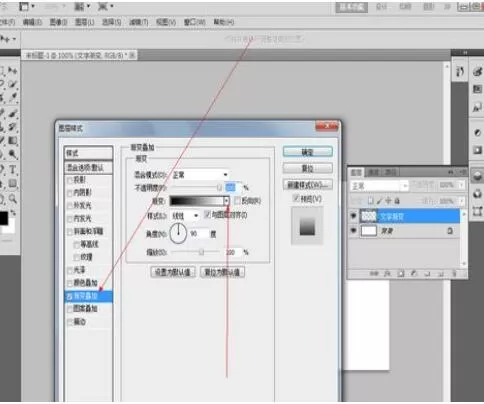Image resolution: width=484 pixels, height=404 pixels.
Task: Click the create new layer icon
Action: pos(441,274)
